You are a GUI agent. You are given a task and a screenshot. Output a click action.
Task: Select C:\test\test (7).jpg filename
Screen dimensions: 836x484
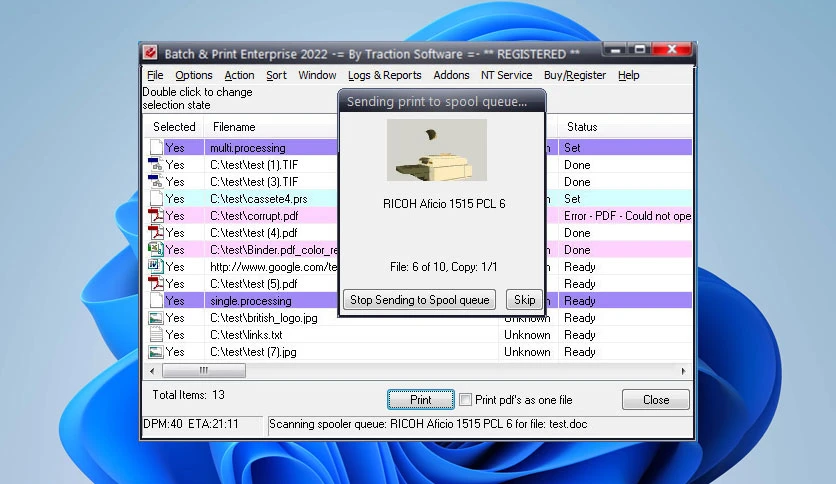point(253,352)
